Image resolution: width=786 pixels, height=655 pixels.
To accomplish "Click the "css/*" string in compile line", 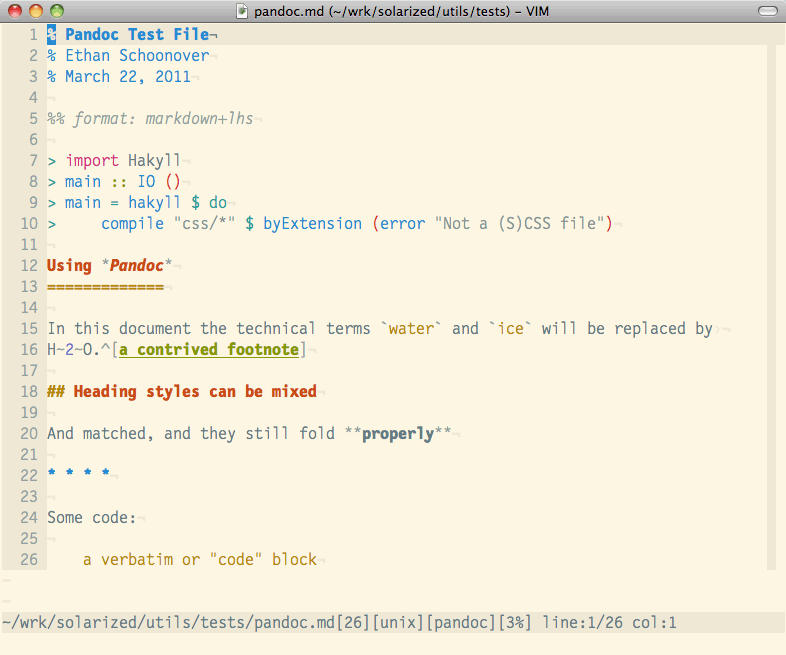I will tap(204, 224).
